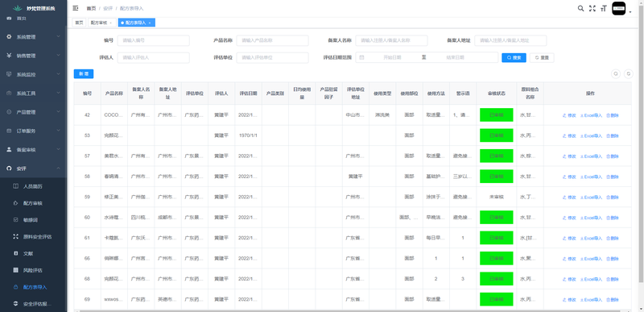Open the font size adjustment icon

pyautogui.click(x=603, y=8)
